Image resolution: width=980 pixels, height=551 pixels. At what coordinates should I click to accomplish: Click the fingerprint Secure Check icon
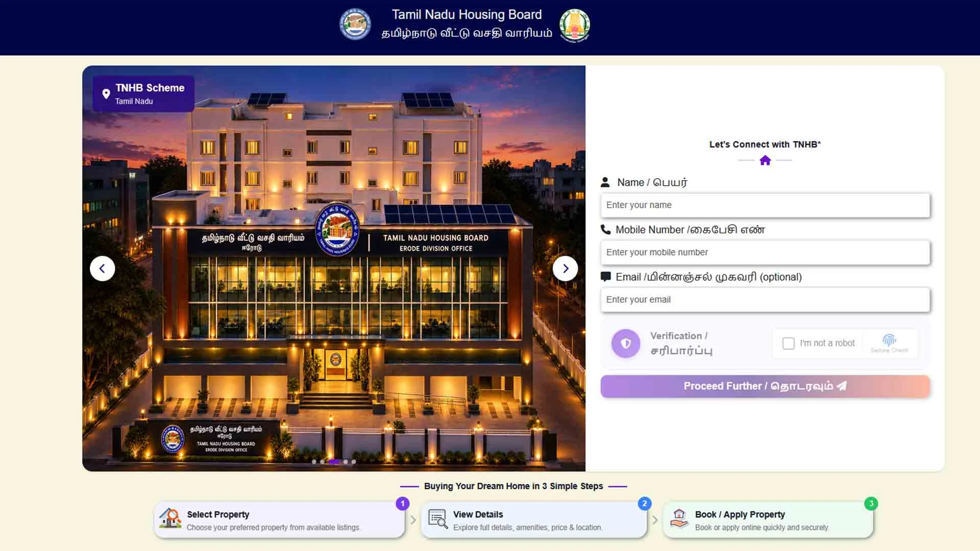pyautogui.click(x=889, y=340)
